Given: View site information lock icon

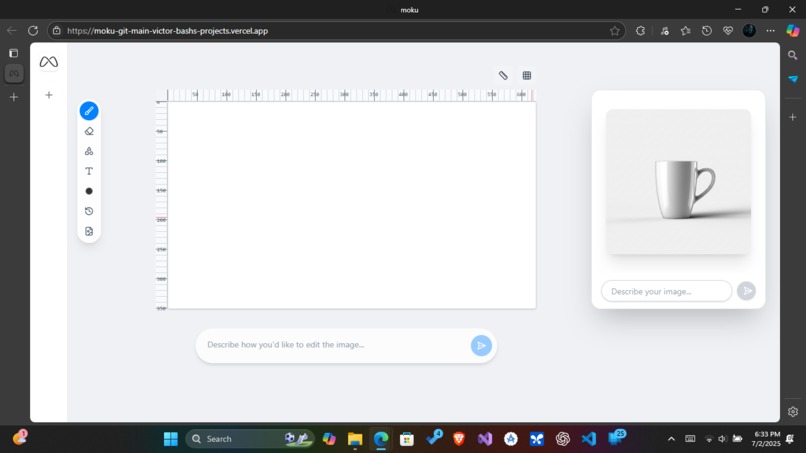Looking at the screenshot, I should (x=57, y=31).
